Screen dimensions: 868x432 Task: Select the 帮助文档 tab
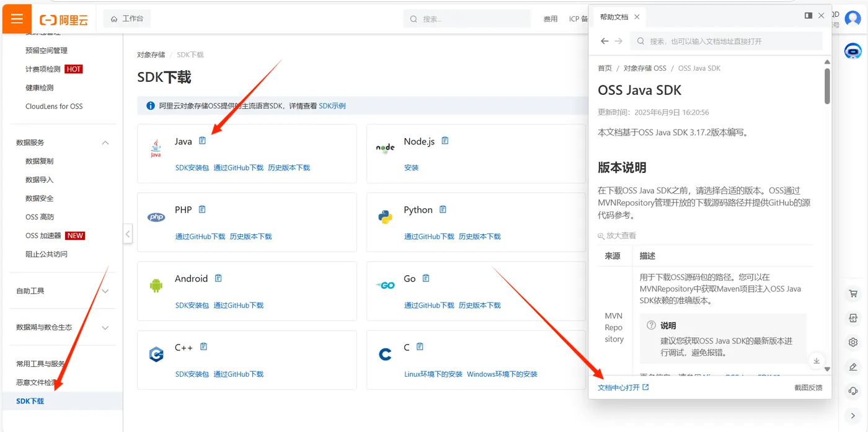(614, 17)
